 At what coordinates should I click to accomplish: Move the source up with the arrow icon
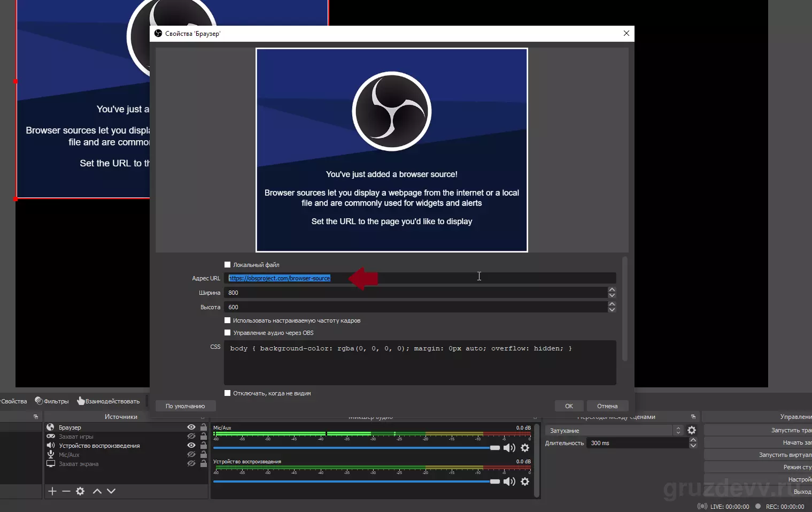97,491
